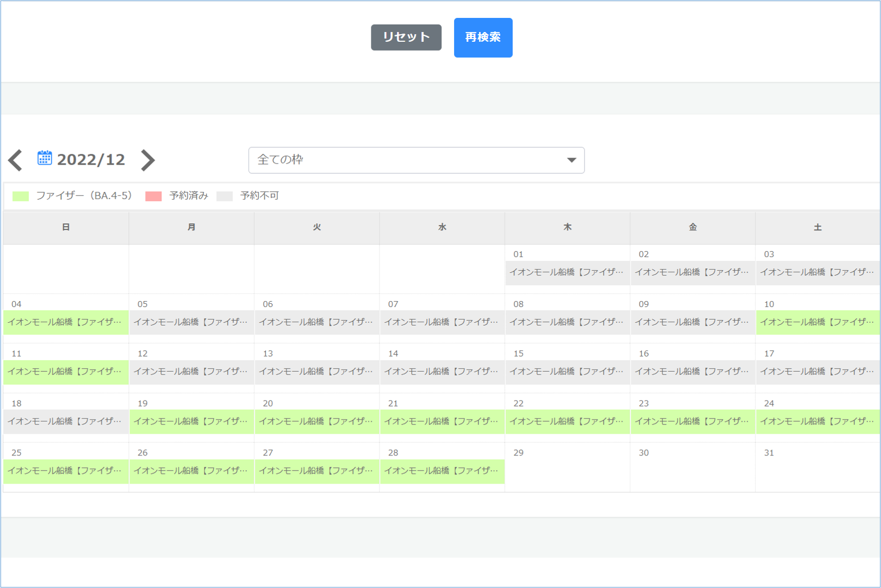Click the unavailable slot on December 18
The width and height of the screenshot is (881, 588).
(66, 422)
